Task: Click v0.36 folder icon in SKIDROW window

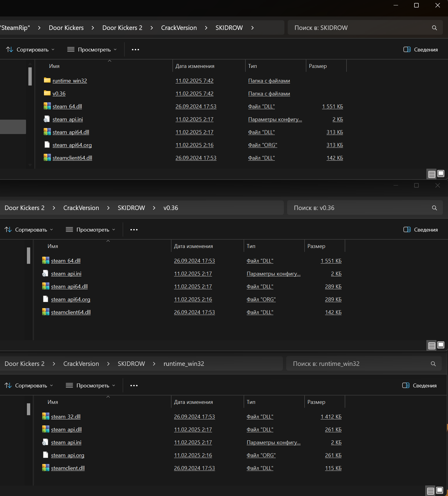Action: click(47, 93)
